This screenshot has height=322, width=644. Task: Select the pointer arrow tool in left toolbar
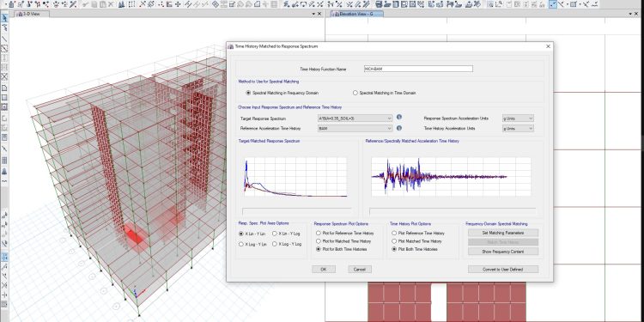[4, 19]
